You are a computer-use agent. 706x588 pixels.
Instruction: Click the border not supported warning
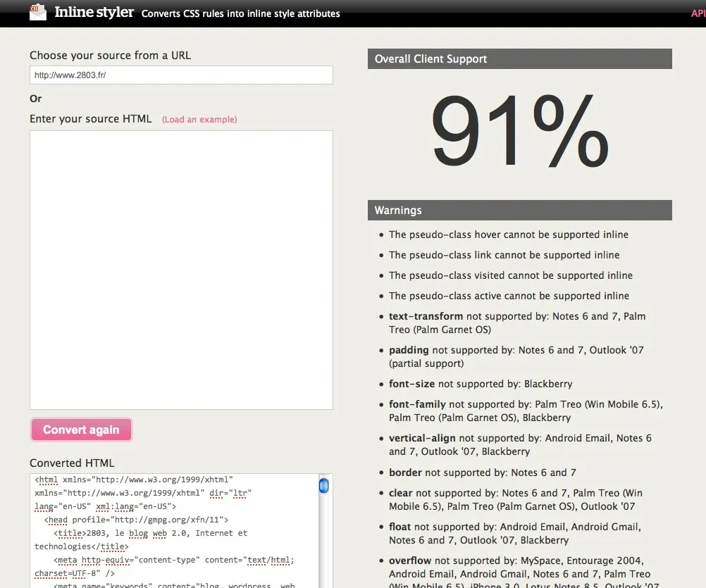coord(483,473)
